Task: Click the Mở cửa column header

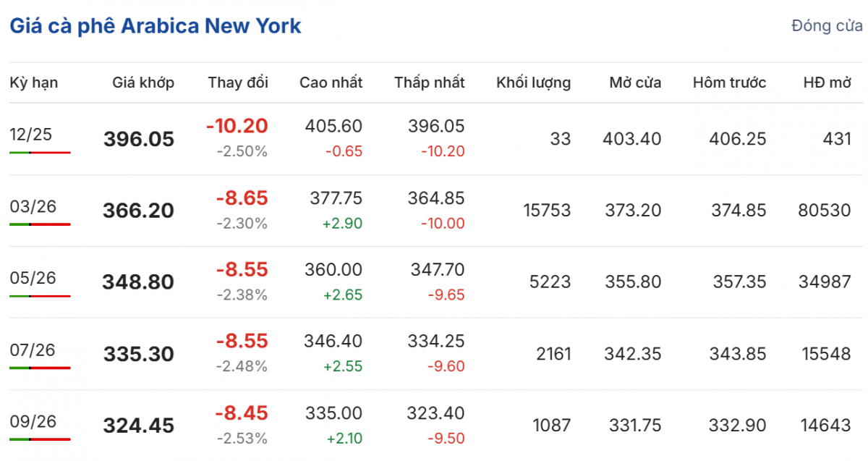Action: pyautogui.click(x=635, y=83)
